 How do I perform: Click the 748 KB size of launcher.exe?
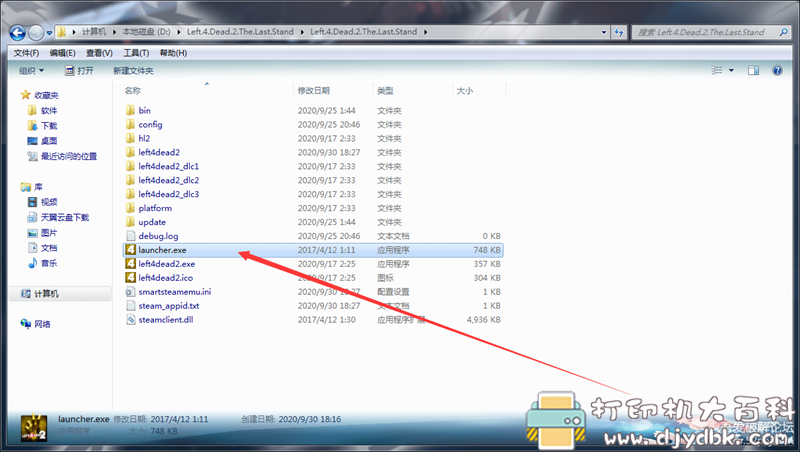[487, 250]
